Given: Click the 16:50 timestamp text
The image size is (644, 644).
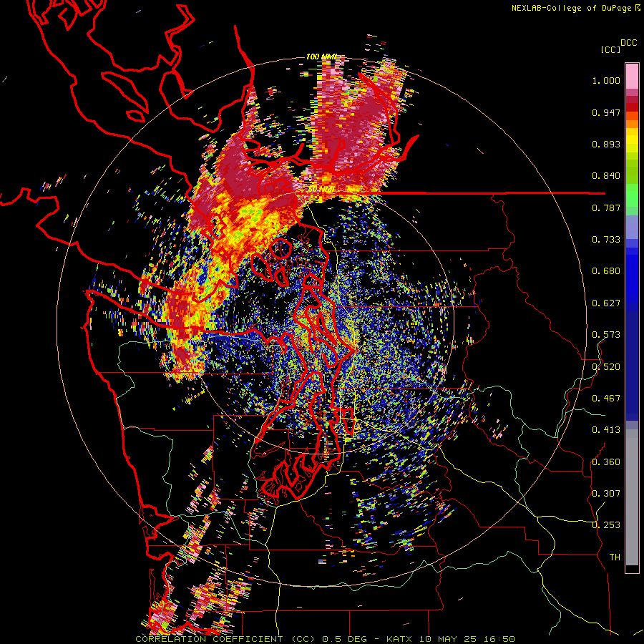Looking at the screenshot, I should (499, 639).
